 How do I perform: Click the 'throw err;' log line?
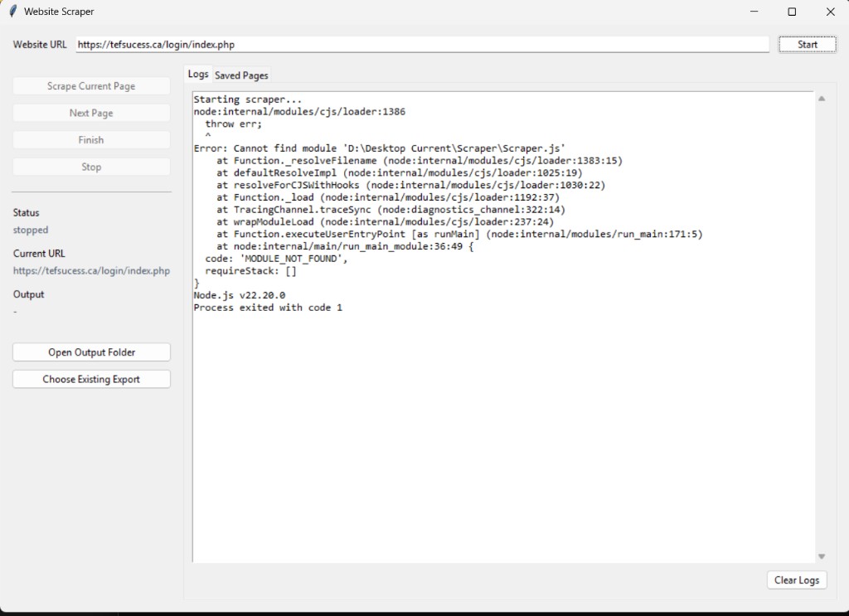[233, 124]
